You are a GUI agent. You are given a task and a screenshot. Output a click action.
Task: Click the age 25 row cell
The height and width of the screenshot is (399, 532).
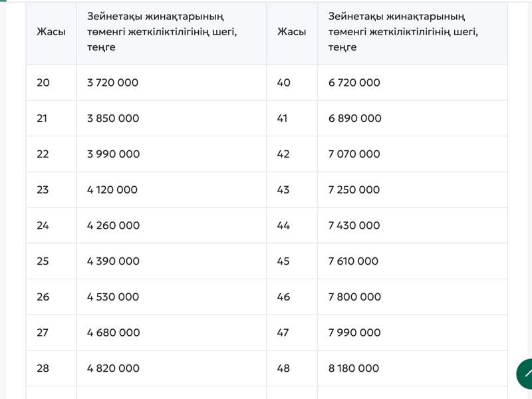point(44,261)
